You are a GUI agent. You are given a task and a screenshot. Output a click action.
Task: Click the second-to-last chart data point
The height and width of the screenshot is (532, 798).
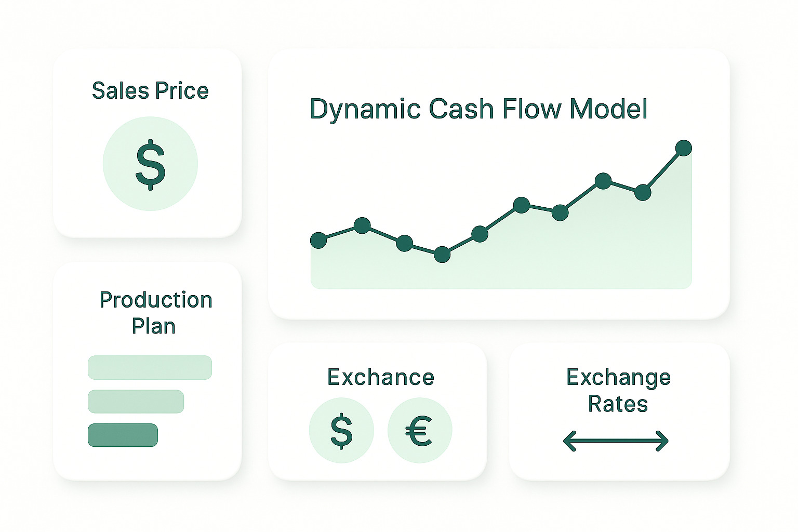point(643,192)
